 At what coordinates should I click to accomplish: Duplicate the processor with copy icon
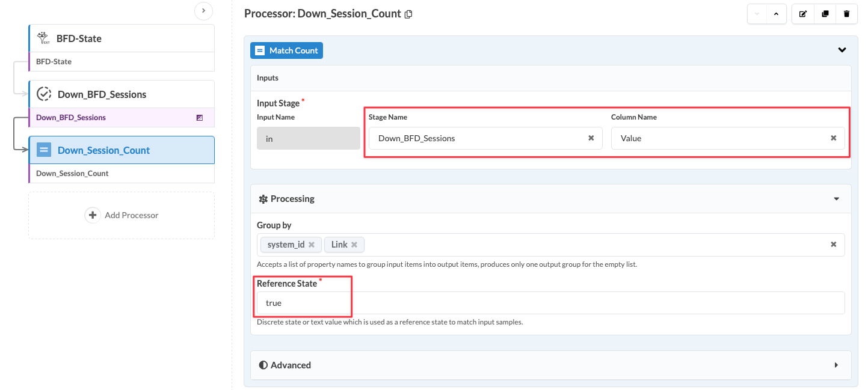825,14
